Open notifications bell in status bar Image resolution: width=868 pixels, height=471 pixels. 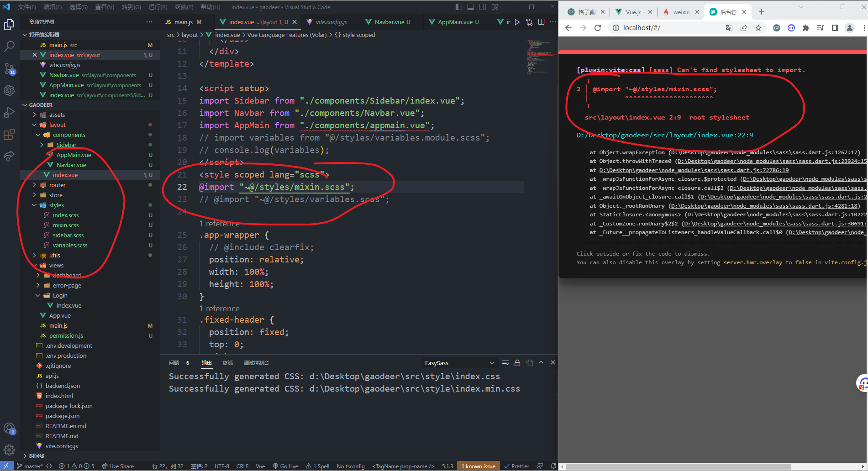pyautogui.click(x=553, y=466)
